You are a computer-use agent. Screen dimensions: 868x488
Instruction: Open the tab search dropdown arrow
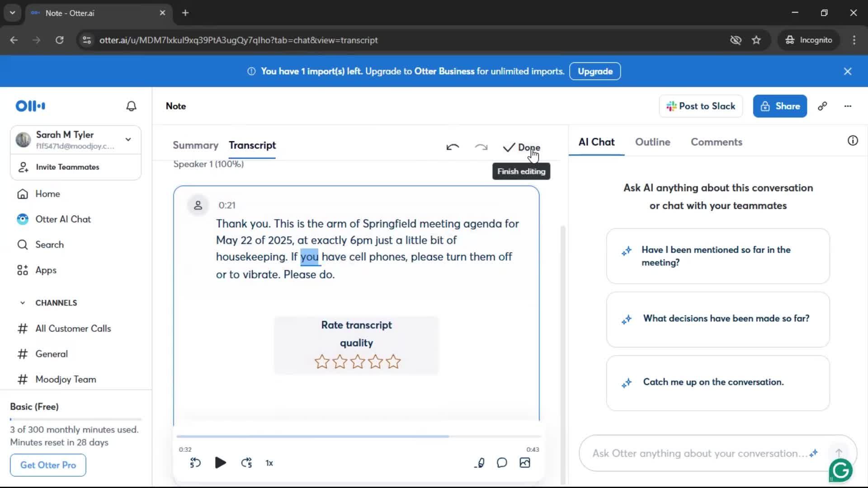tap(12, 13)
